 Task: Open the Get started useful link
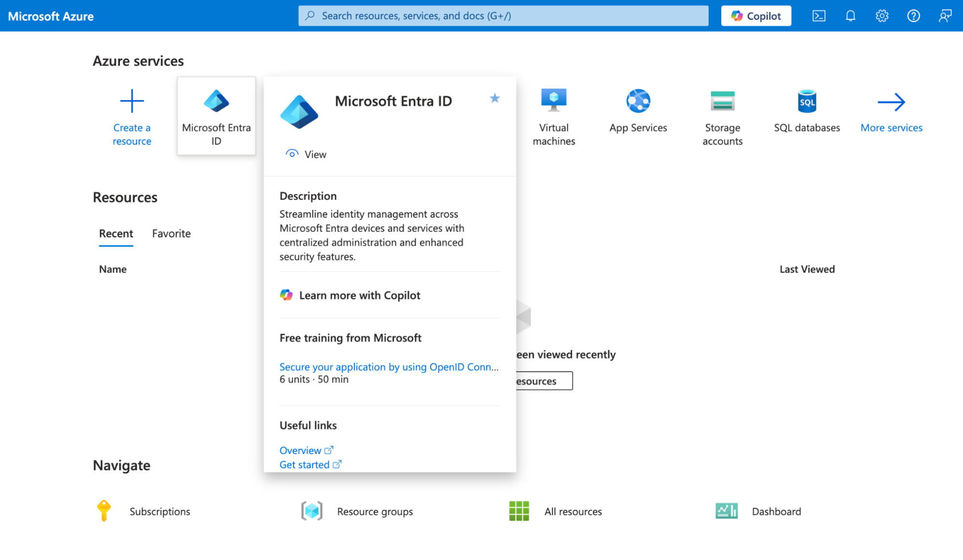tap(304, 465)
